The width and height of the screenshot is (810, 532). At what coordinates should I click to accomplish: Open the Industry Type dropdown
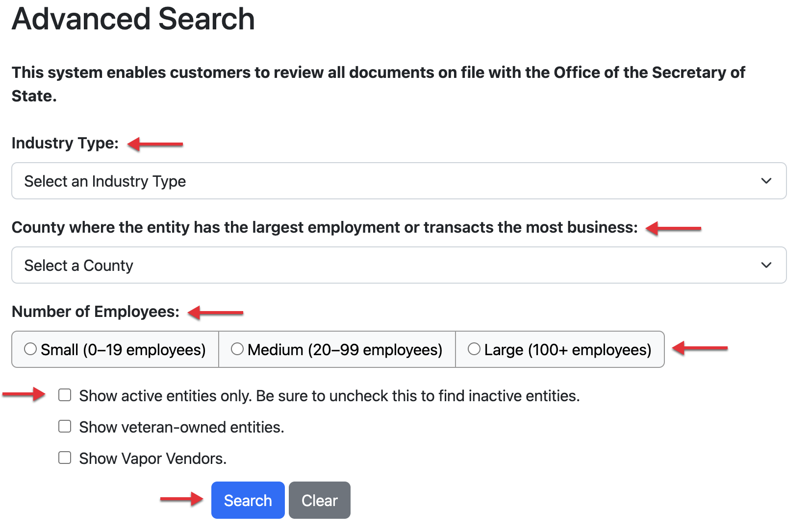click(398, 181)
